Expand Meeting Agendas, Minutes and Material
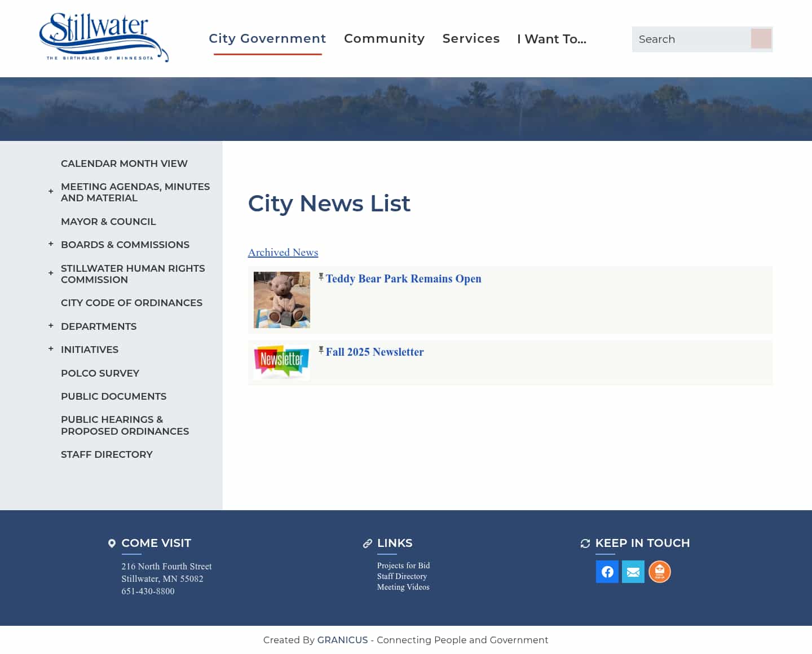812x654 pixels. (50, 192)
